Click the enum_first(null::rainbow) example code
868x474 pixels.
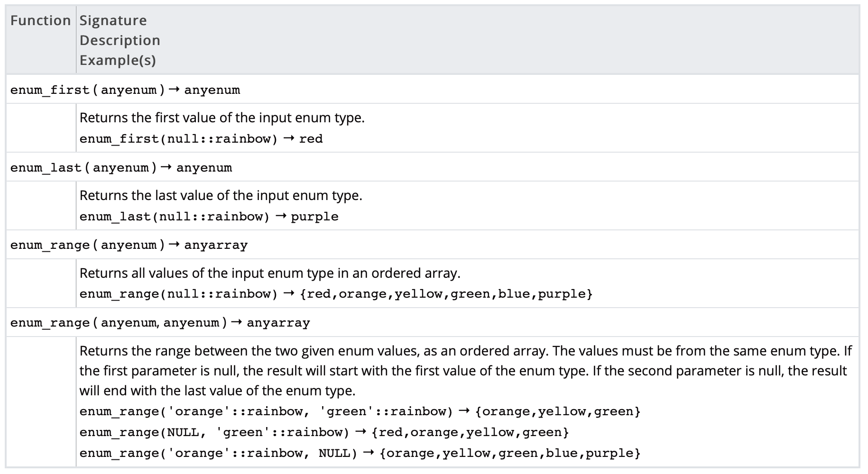pos(178,139)
